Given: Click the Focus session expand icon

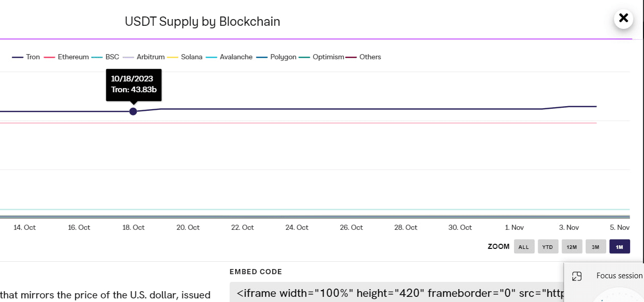Looking at the screenshot, I should pos(577,276).
